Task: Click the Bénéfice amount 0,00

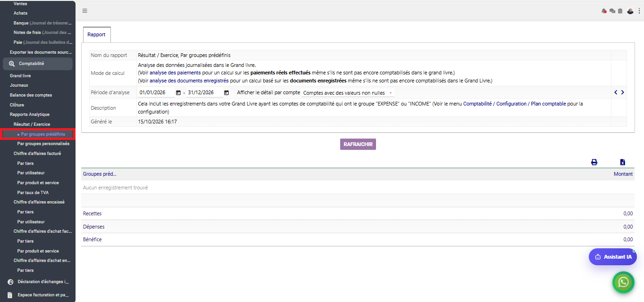Action: pyautogui.click(x=628, y=239)
